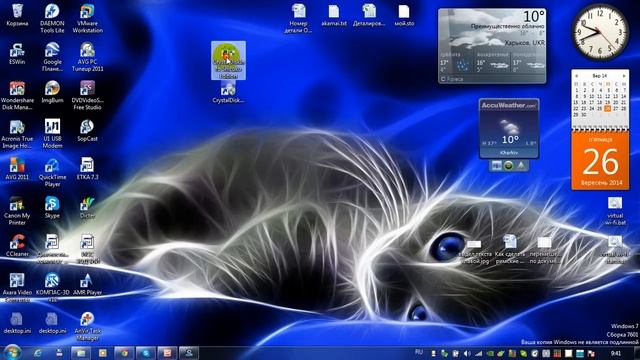Open AnVir Task Manager shortcut
Screen dimensions: 640x360
pos(87,327)
